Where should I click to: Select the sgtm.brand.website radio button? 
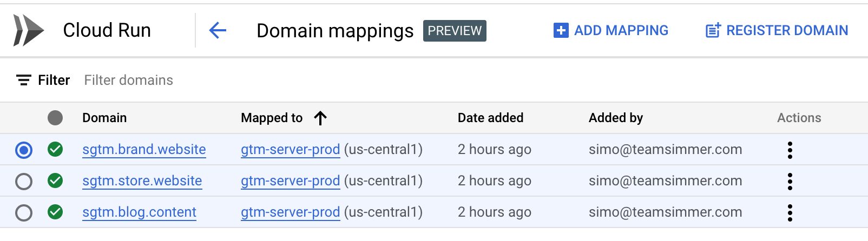point(24,150)
